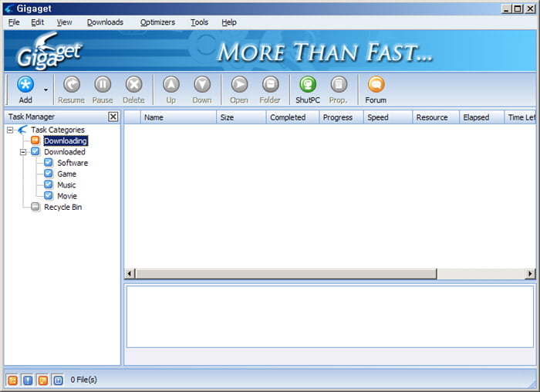Open the Forum toolbar icon
This screenshot has width=540, height=392.
click(376, 86)
